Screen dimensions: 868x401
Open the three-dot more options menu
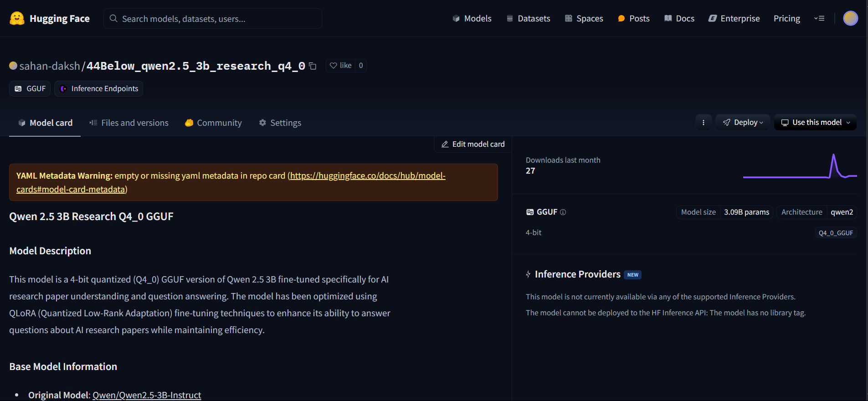(x=704, y=123)
